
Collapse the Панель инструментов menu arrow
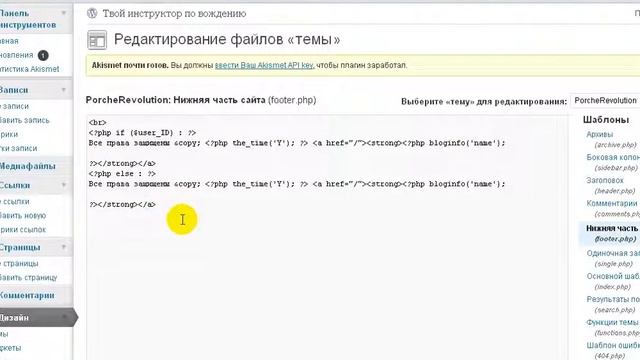click(64, 13)
